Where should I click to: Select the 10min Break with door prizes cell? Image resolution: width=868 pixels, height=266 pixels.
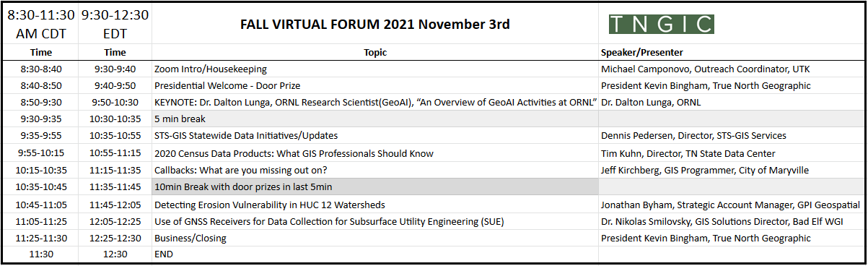point(375,187)
